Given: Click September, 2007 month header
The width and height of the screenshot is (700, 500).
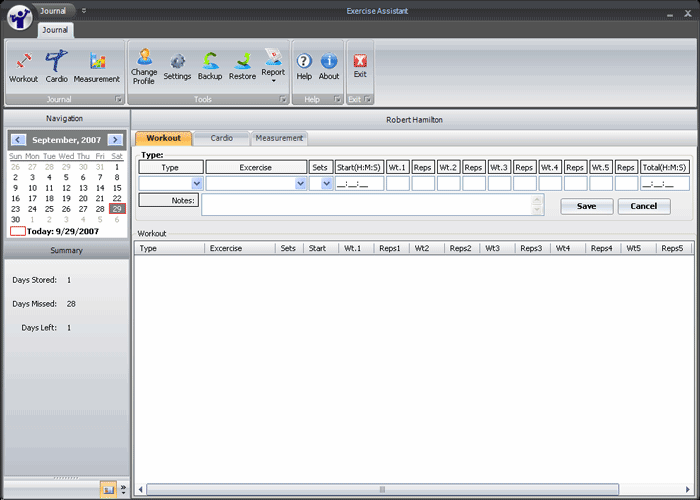Looking at the screenshot, I should [x=67, y=140].
